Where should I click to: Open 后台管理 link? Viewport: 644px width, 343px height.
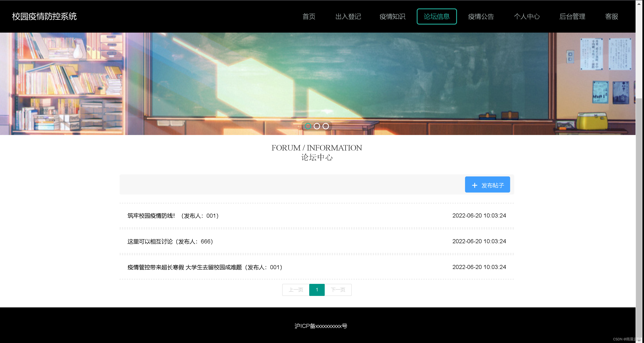(572, 16)
